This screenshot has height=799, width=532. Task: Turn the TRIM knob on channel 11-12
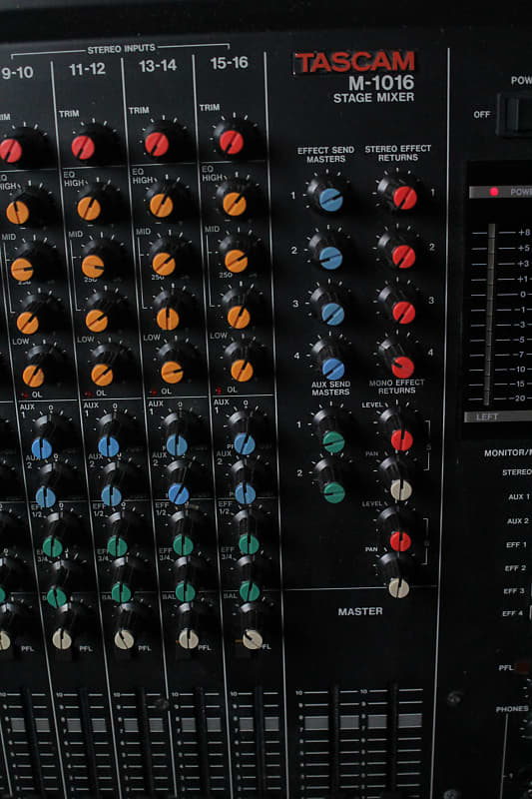[x=83, y=147]
